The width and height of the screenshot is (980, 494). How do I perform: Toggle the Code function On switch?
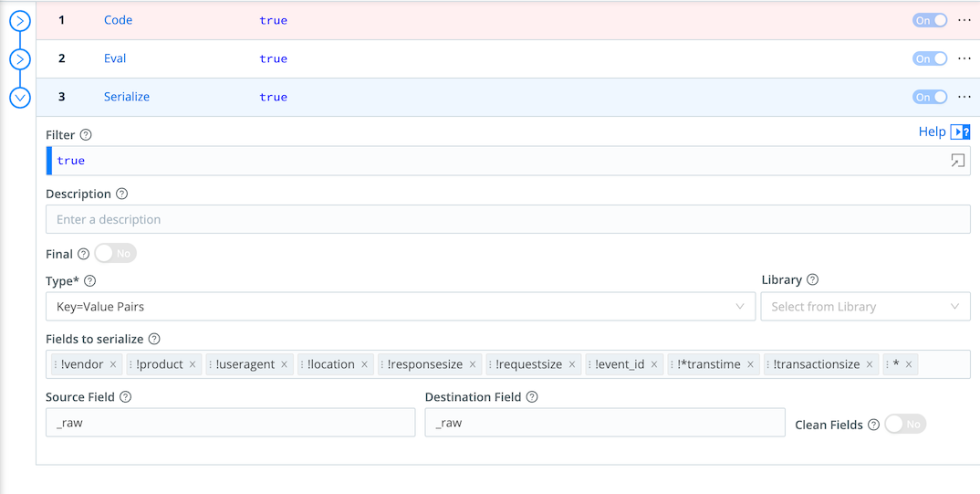[930, 21]
